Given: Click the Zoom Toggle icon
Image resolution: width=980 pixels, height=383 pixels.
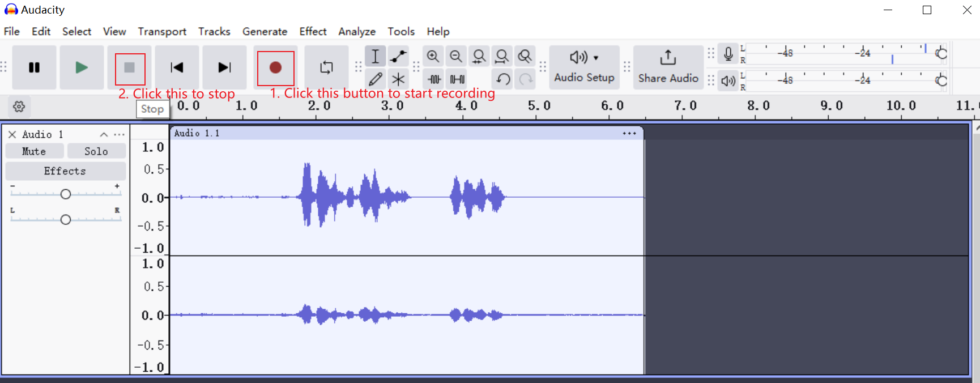Looking at the screenshot, I should 525,56.
